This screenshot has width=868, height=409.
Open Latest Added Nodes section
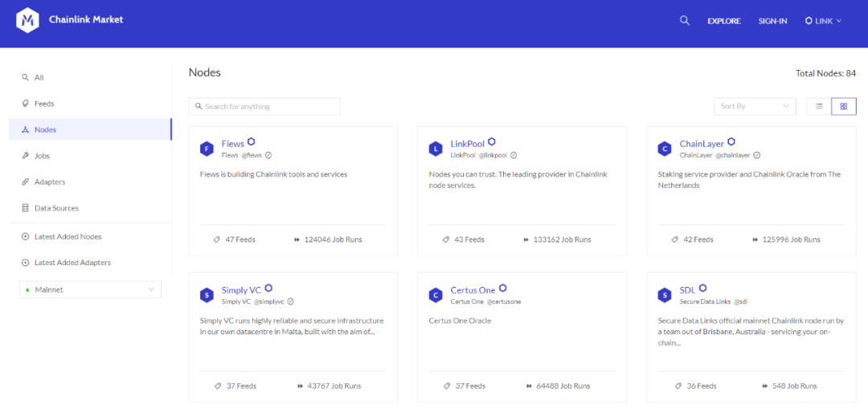point(68,236)
